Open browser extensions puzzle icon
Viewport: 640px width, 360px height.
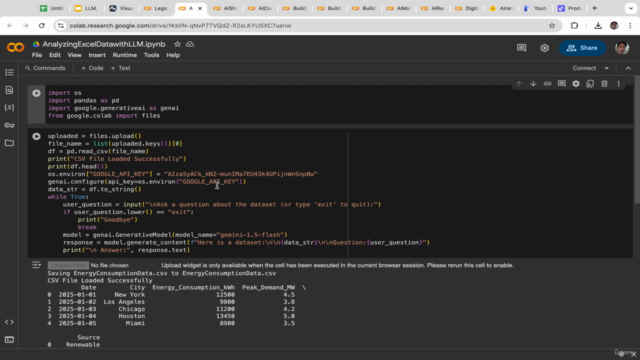574,26
